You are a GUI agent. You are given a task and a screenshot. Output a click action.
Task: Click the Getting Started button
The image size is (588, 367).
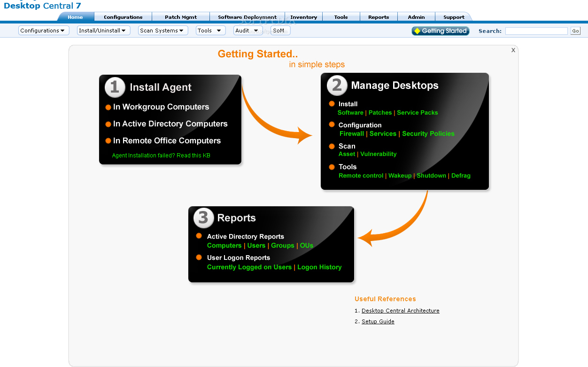coord(441,31)
